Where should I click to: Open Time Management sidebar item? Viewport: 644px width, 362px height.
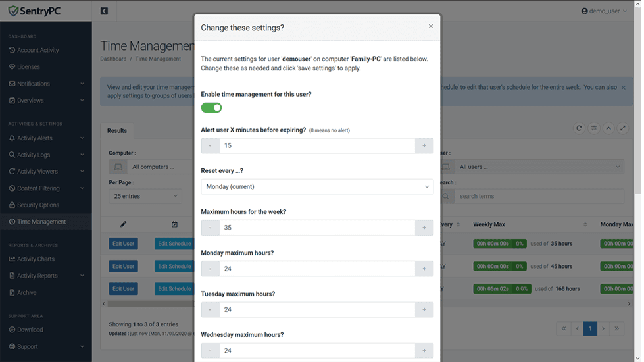point(41,222)
